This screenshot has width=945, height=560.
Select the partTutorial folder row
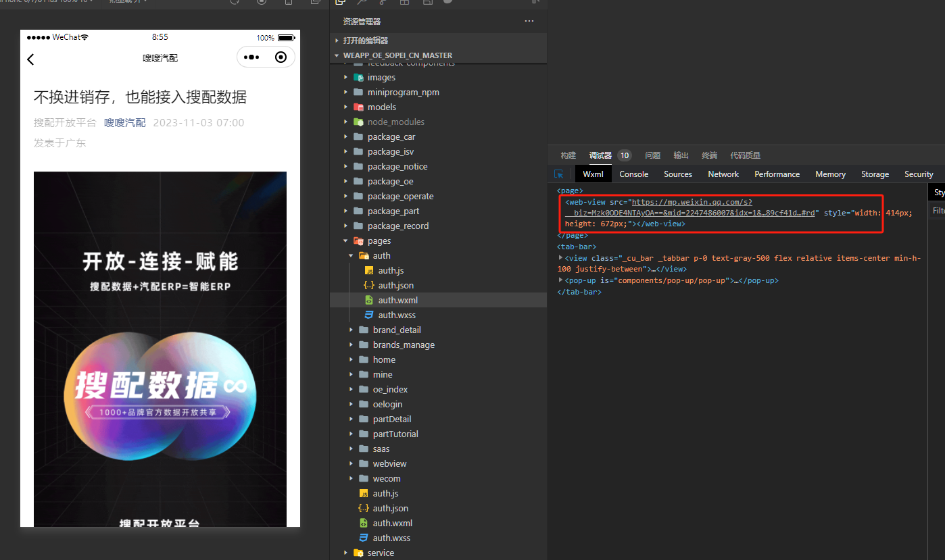tap(438, 434)
